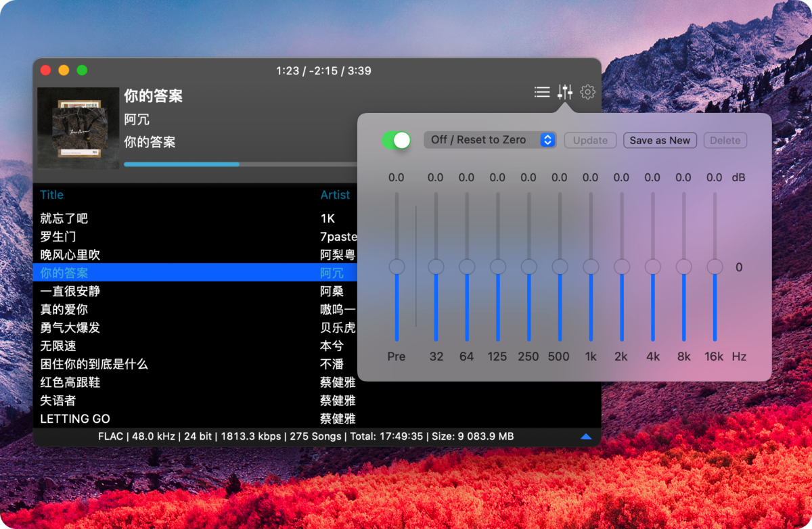Sort by the Artist column header
812x529 pixels.
click(335, 195)
